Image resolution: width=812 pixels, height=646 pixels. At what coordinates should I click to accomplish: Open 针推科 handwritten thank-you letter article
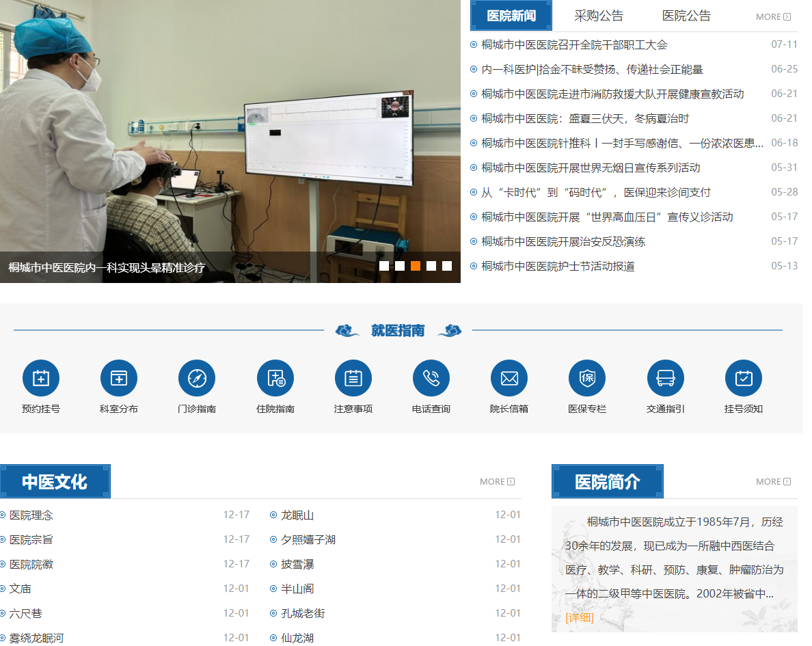point(623,143)
